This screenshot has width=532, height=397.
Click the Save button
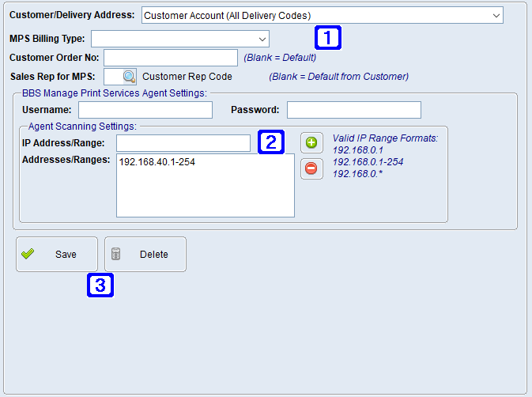(57, 254)
